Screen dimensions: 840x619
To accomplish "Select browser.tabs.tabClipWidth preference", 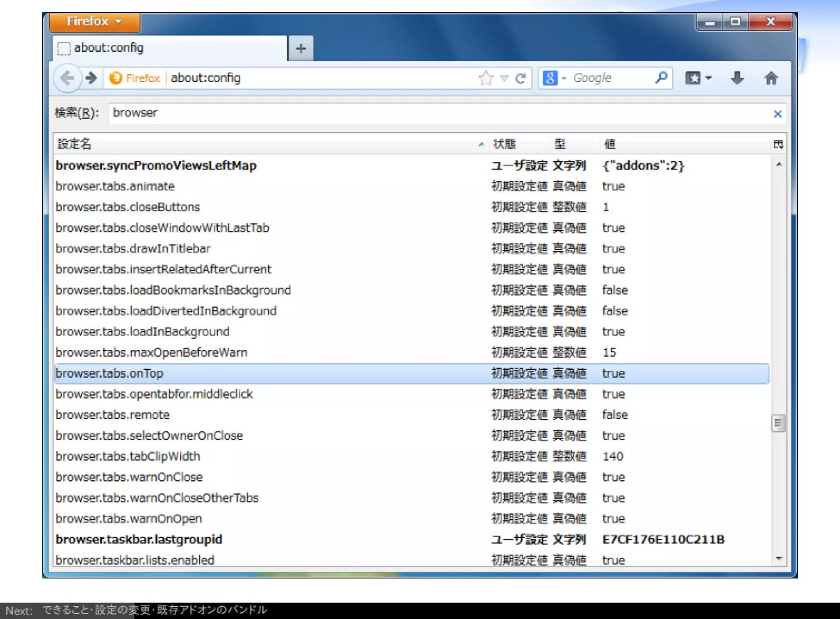I will [x=412, y=456].
